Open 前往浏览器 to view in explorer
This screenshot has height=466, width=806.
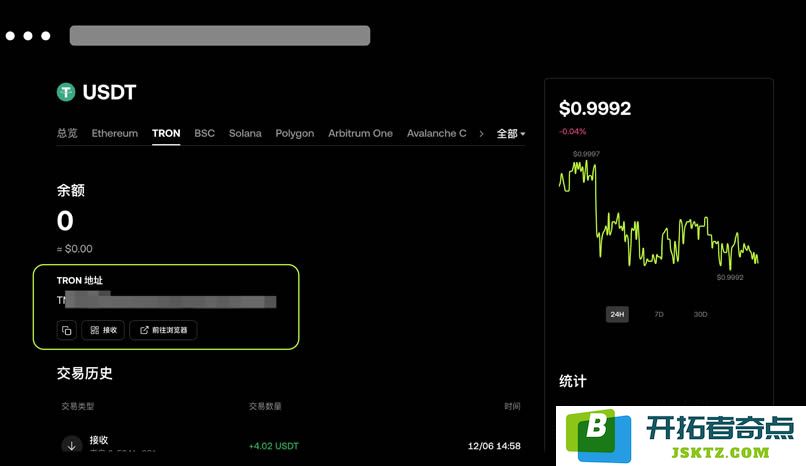tap(163, 330)
